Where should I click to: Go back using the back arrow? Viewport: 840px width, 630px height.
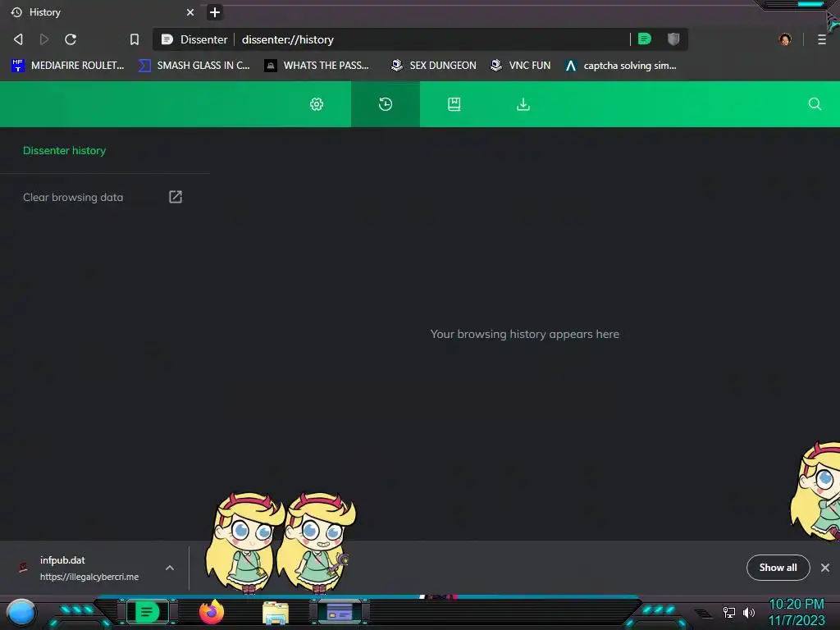18,39
